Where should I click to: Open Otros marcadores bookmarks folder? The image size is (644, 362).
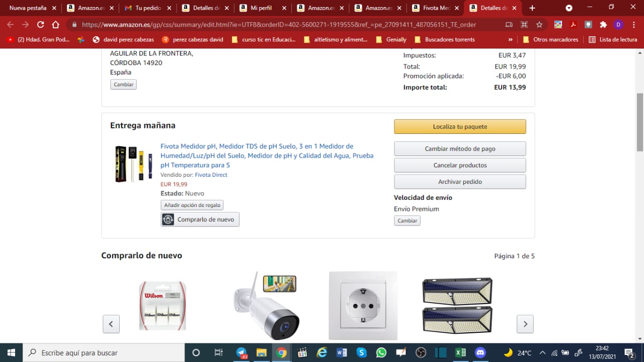(x=550, y=39)
